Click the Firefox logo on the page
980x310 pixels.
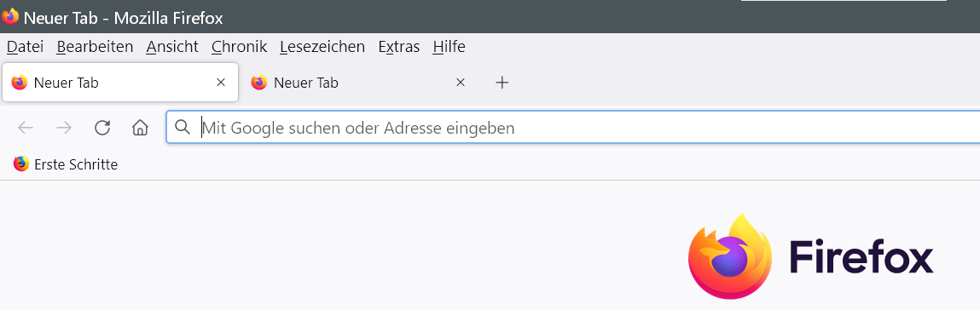click(x=810, y=256)
